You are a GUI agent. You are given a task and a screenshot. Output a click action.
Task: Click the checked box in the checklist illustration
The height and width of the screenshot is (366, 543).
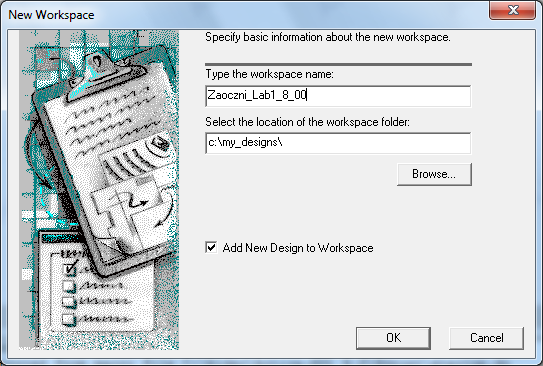70,269
